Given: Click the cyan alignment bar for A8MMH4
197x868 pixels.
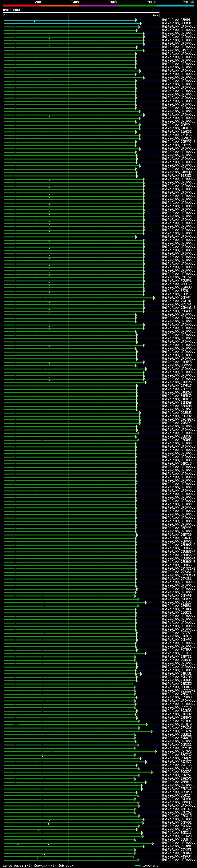Looking at the screenshot, I should [70, 20].
